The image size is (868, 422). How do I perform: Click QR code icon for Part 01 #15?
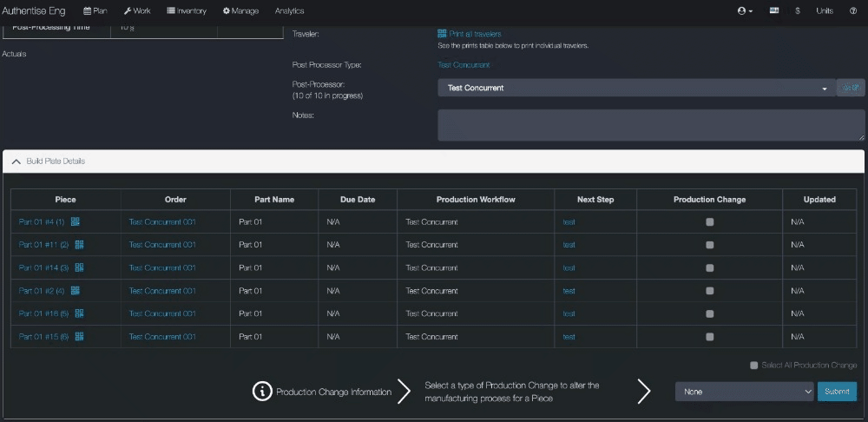point(79,336)
